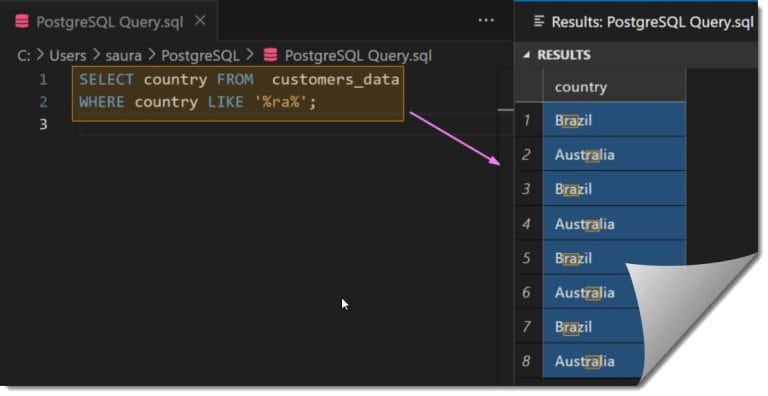Screen dimensions: 768x396
Task: Click row number 8 in results grid
Action: (527, 361)
